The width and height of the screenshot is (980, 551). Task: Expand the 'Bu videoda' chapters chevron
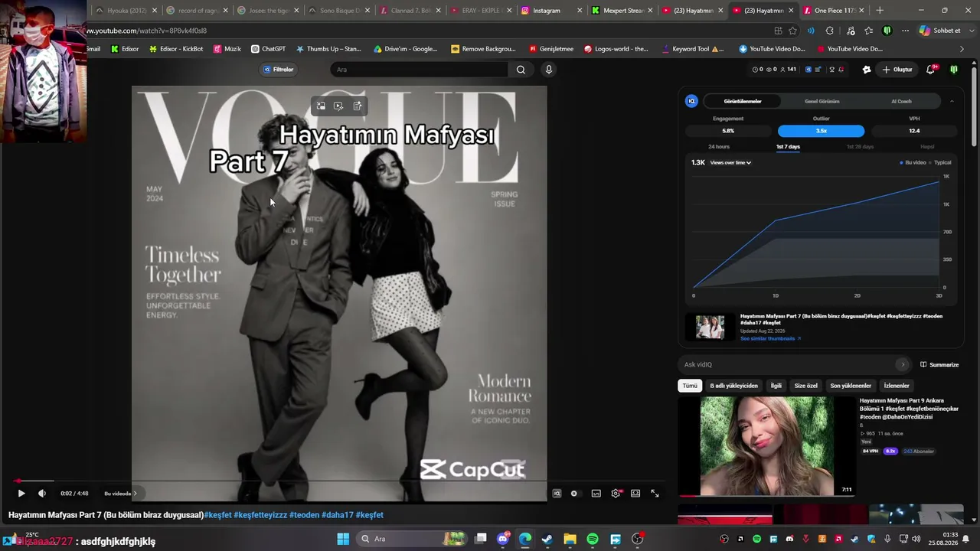[x=135, y=494]
